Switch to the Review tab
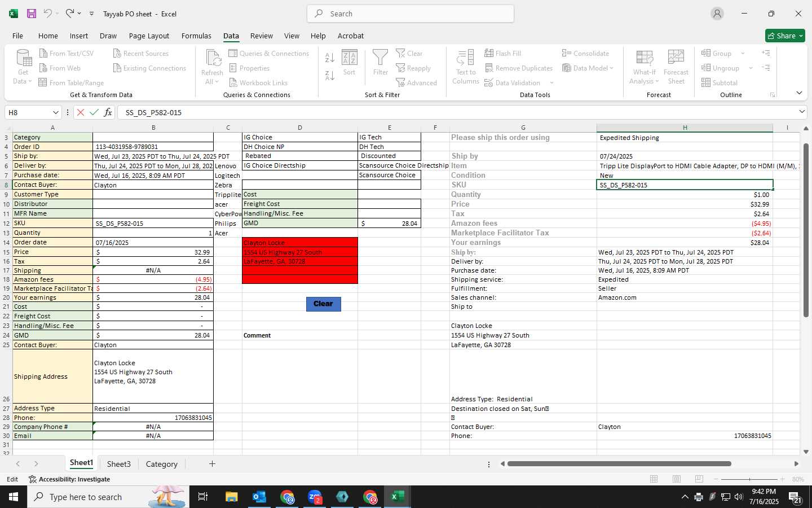 point(261,36)
